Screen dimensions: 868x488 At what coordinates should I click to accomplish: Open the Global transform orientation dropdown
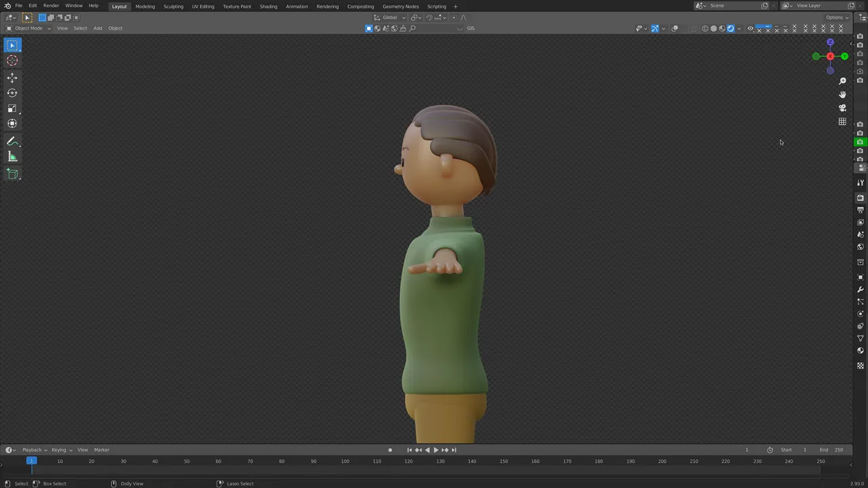tap(390, 17)
